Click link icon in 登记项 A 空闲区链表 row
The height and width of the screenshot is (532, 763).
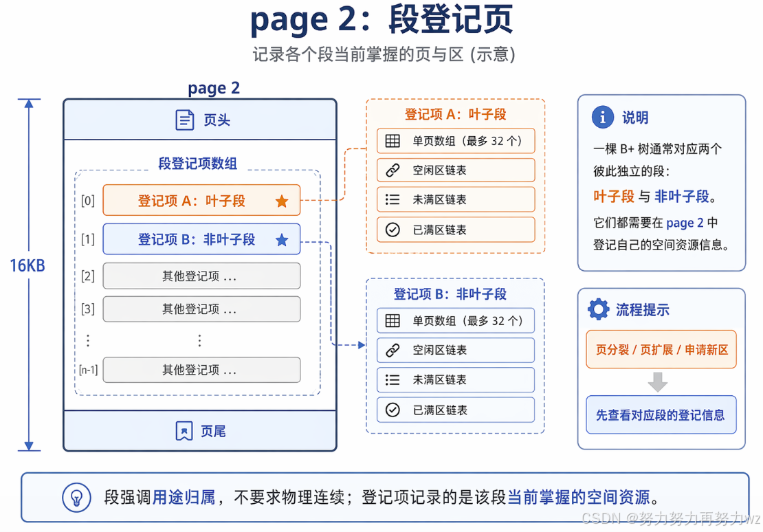click(x=392, y=170)
